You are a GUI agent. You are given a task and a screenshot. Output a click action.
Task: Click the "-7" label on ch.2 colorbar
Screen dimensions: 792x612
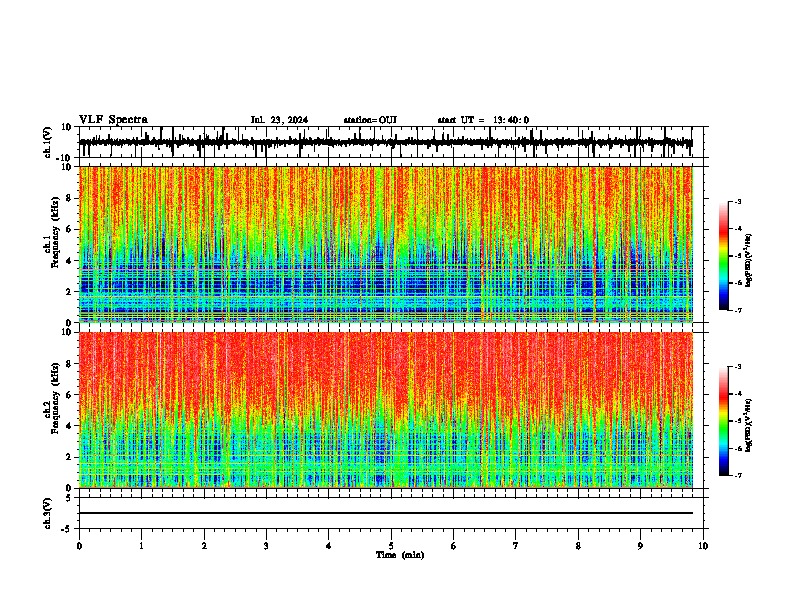pyautogui.click(x=738, y=475)
